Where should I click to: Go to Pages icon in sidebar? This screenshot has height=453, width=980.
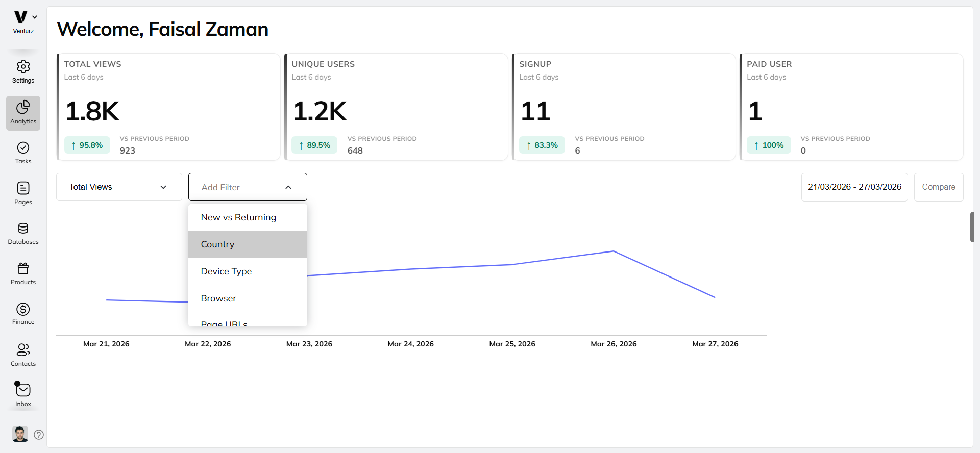pyautogui.click(x=23, y=188)
